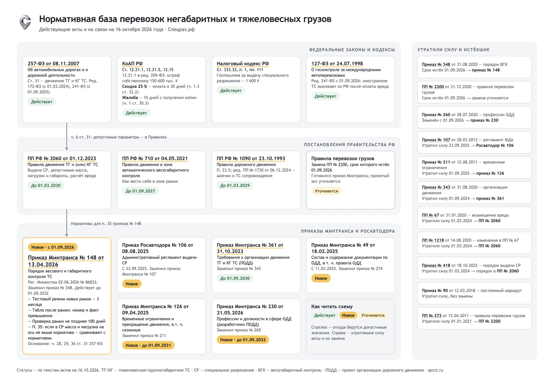Click «Действует» badge under КоАП РФ

136,113
